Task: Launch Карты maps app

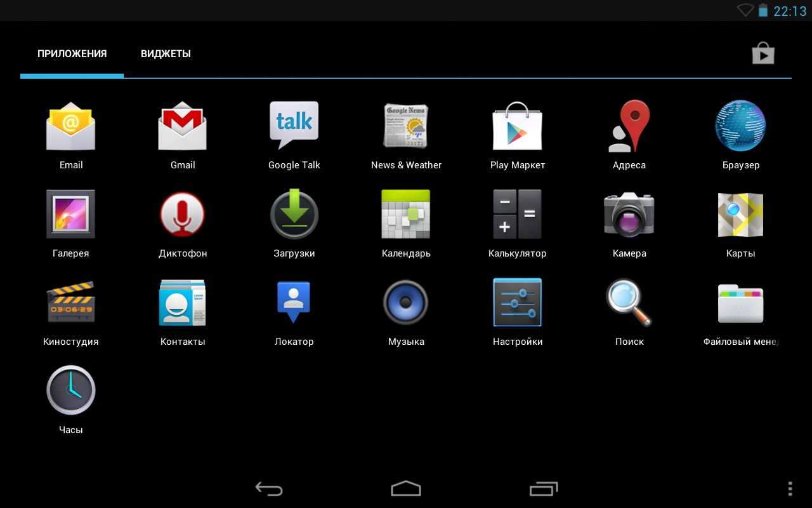Action: click(x=740, y=214)
